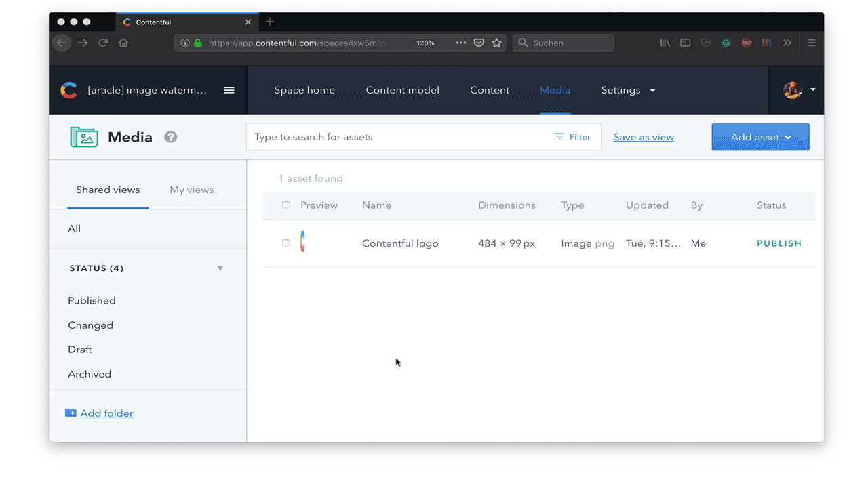The width and height of the screenshot is (868, 488).
Task: Open the red ABP extension icon
Action: click(747, 43)
